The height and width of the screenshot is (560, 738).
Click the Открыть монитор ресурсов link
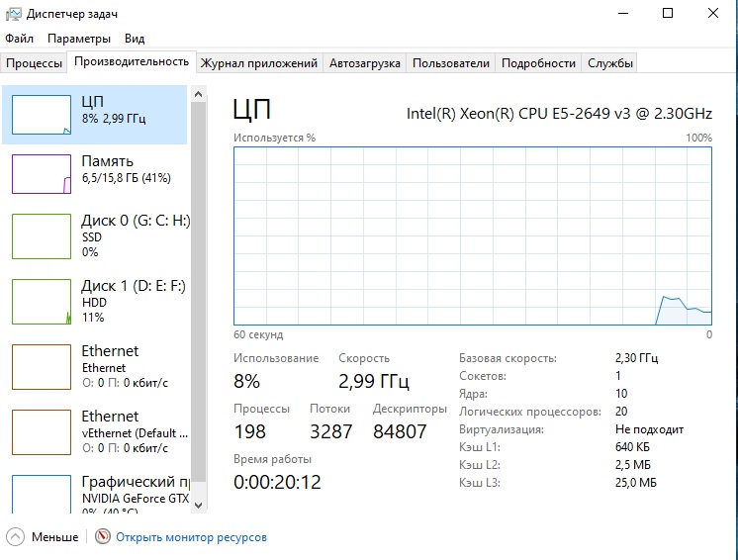pos(191,537)
